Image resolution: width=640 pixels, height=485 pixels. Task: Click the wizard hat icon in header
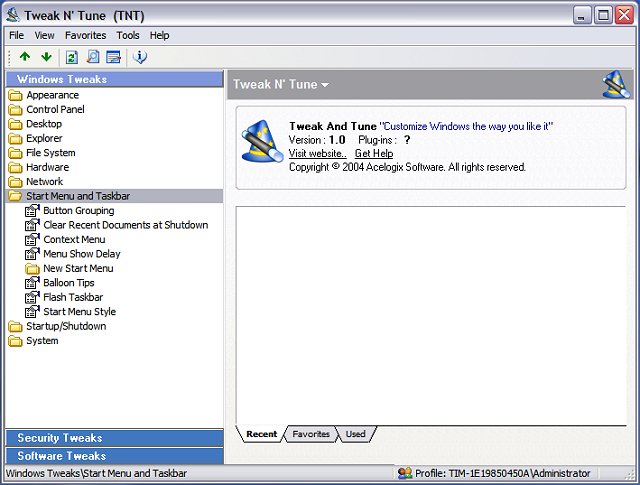[x=615, y=85]
